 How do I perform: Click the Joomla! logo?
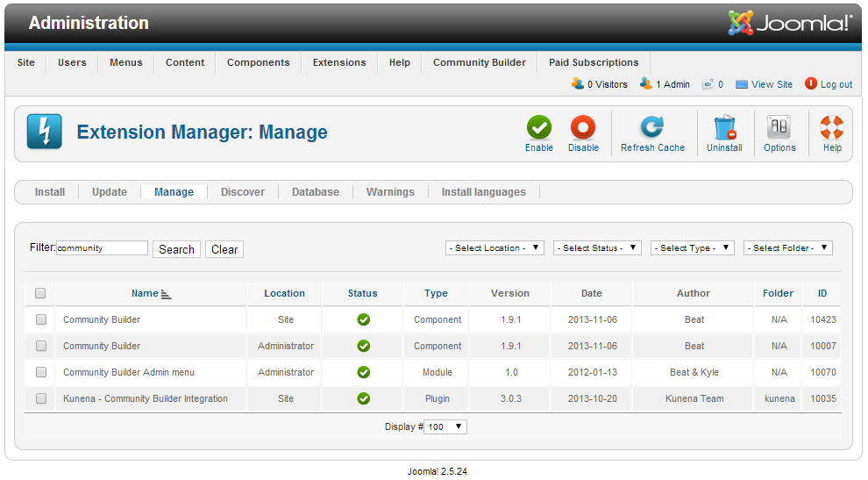[x=790, y=23]
